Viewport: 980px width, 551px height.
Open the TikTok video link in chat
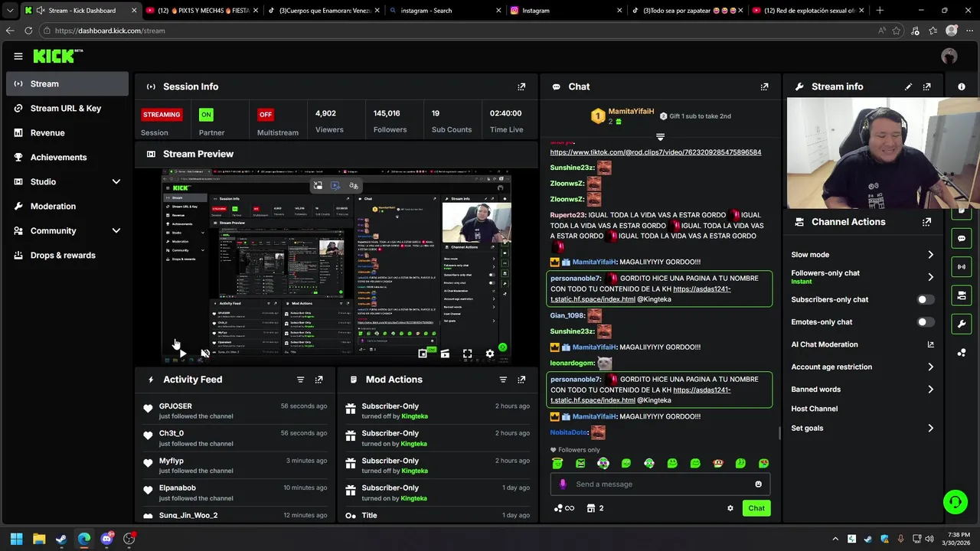[x=655, y=152]
